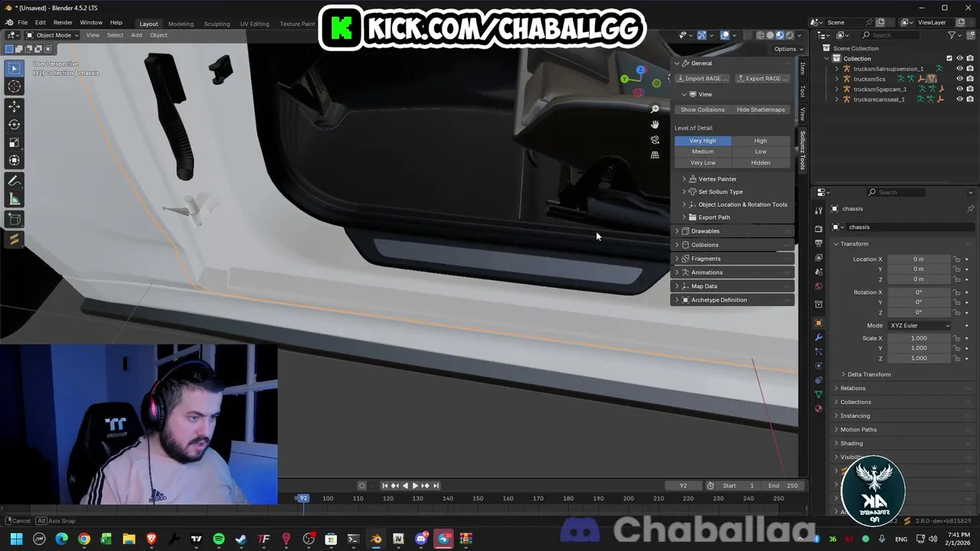Screen dimensions: 980x551
Task: Toggle lock on Rotation X
Action: [x=957, y=292]
